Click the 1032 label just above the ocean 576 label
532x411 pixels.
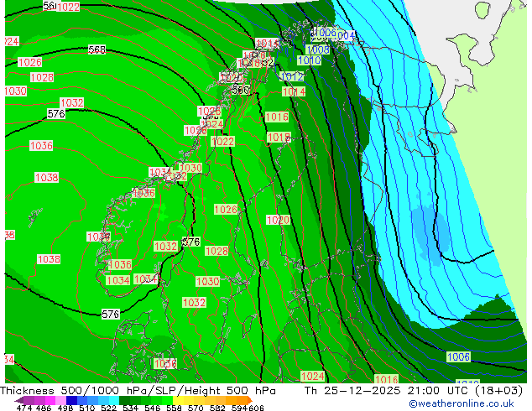72,102
